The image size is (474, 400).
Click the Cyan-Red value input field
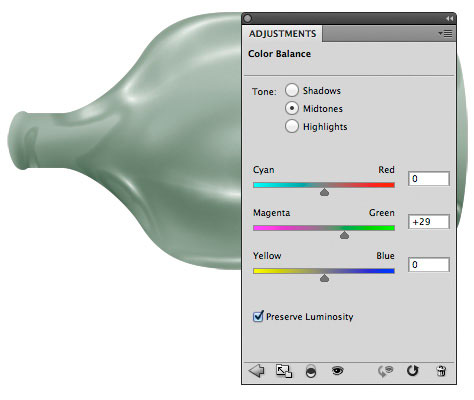point(429,179)
